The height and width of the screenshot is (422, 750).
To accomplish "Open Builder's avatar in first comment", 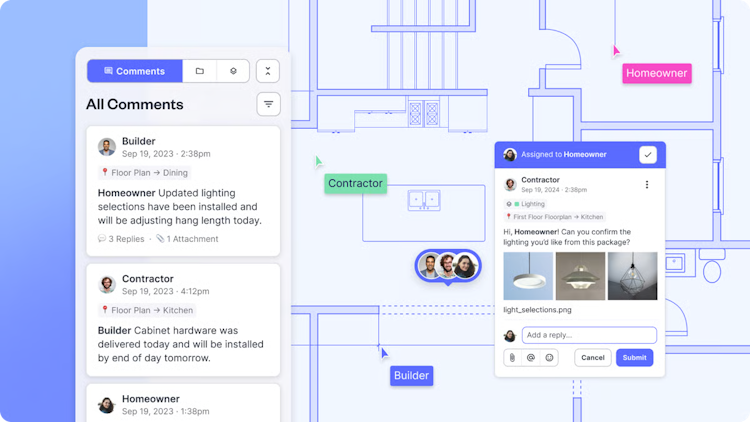I will pos(107,147).
